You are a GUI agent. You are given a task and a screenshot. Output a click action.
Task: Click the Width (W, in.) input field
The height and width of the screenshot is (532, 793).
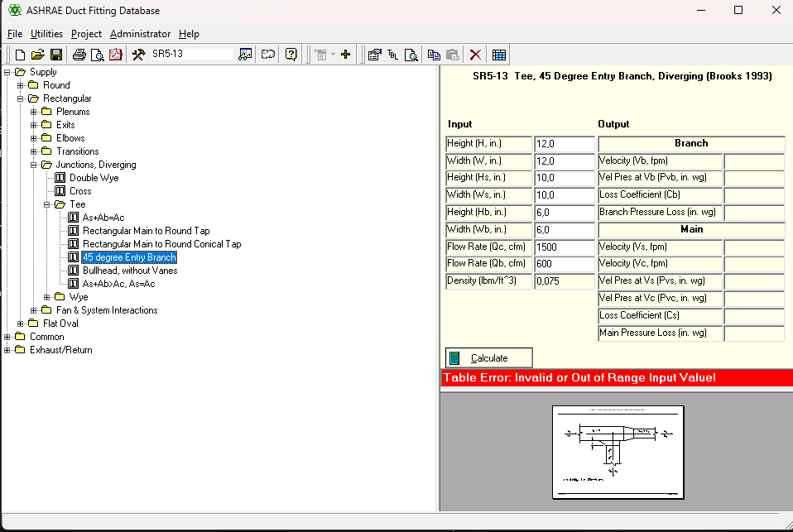(565, 161)
